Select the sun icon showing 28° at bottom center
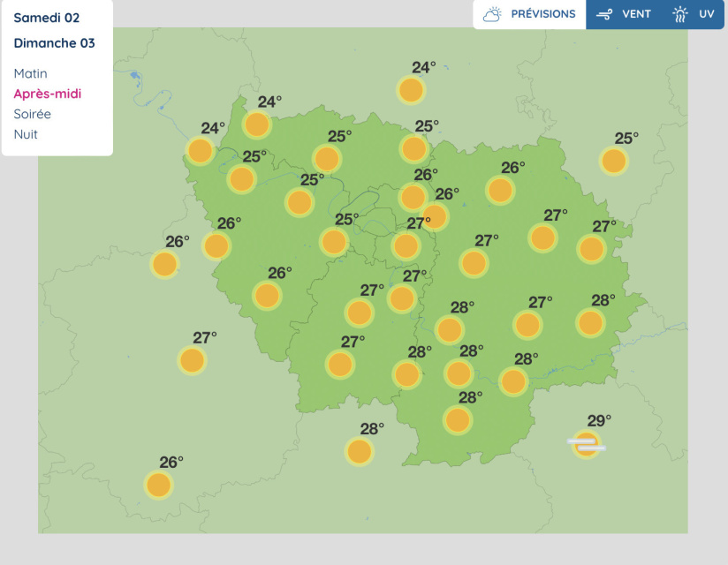 [458, 420]
